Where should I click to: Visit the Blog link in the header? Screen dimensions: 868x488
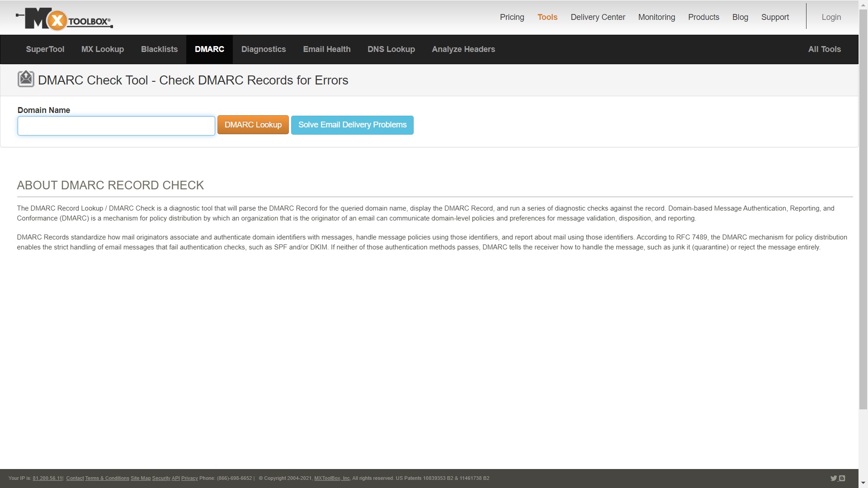pos(740,17)
